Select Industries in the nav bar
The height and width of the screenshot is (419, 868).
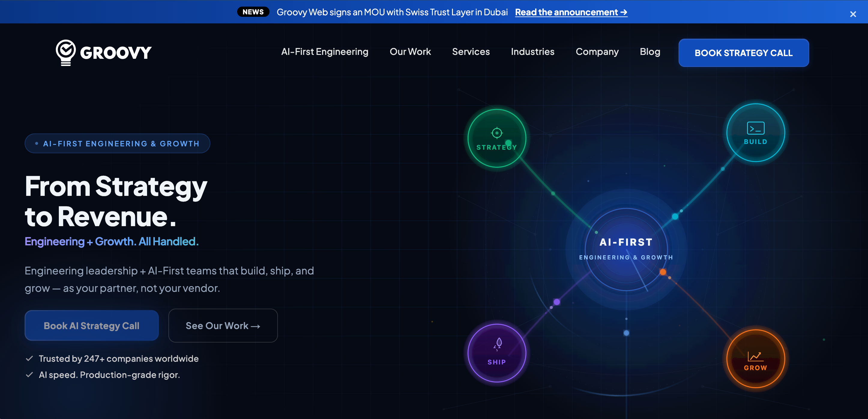point(532,52)
